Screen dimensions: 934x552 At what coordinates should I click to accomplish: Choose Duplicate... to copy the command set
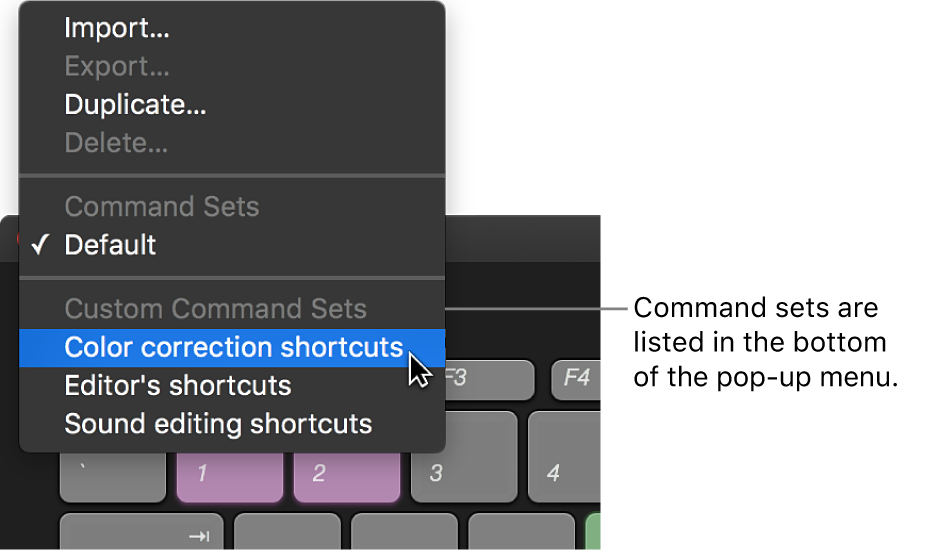[x=135, y=104]
